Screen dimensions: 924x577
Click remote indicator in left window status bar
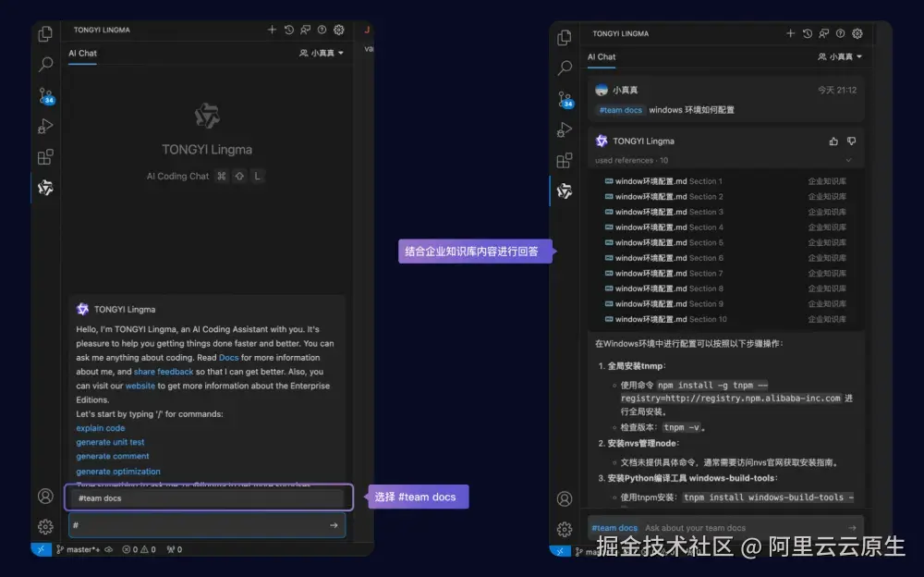click(41, 549)
